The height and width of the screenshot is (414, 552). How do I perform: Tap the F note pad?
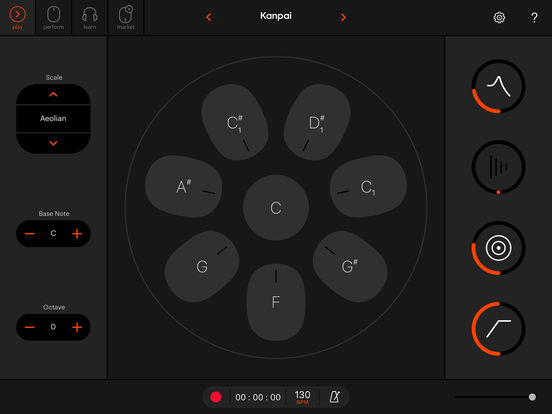tap(276, 302)
